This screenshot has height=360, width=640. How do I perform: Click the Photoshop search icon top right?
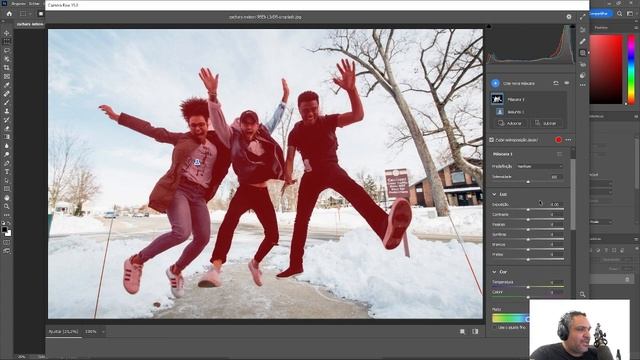[x=620, y=13]
